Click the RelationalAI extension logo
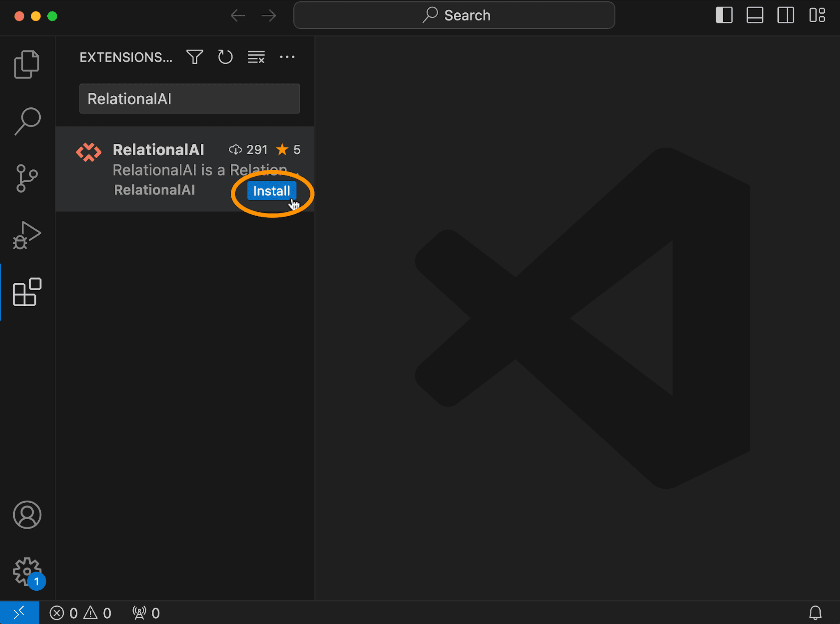Image resolution: width=840 pixels, height=624 pixels. (88, 152)
